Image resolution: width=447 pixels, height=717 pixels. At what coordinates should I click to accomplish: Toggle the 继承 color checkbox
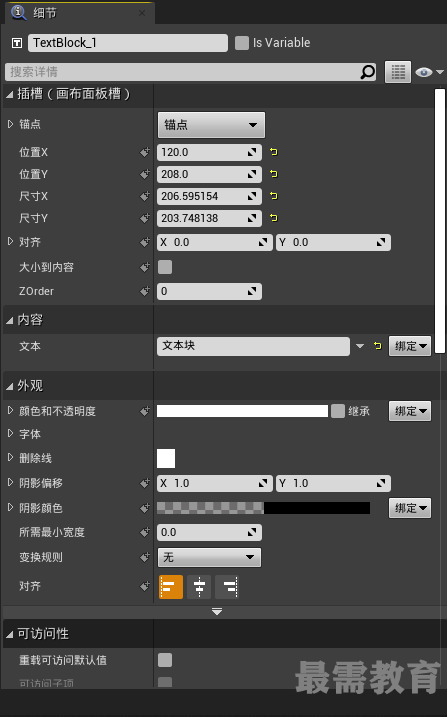pos(337,411)
